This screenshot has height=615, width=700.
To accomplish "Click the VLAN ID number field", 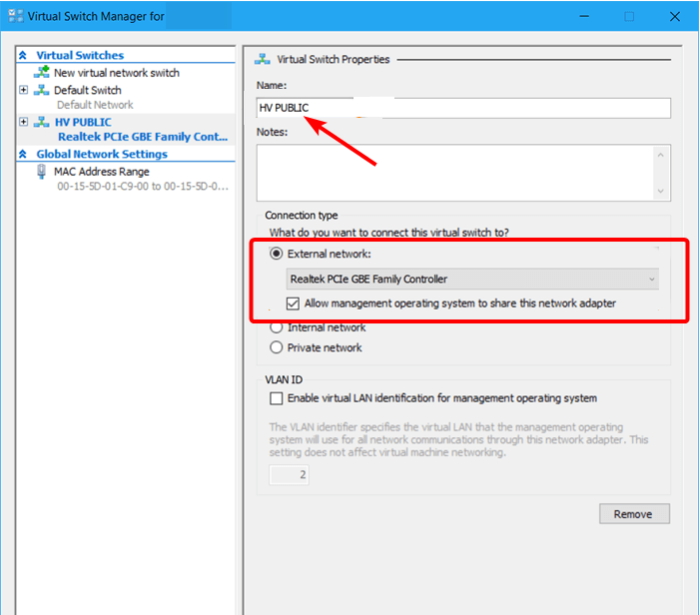I will tap(289, 475).
